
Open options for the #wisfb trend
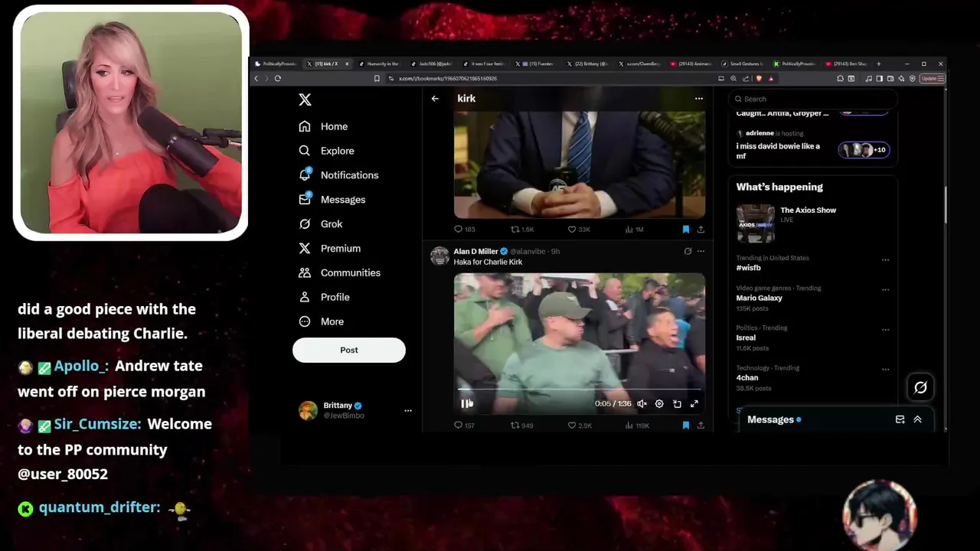pyautogui.click(x=885, y=260)
